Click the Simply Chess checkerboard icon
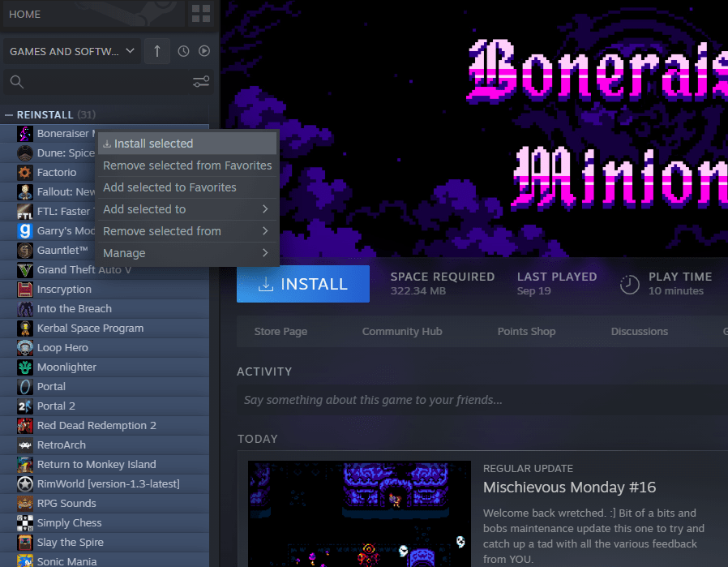Viewport: 728px width, 567px height. (x=24, y=523)
